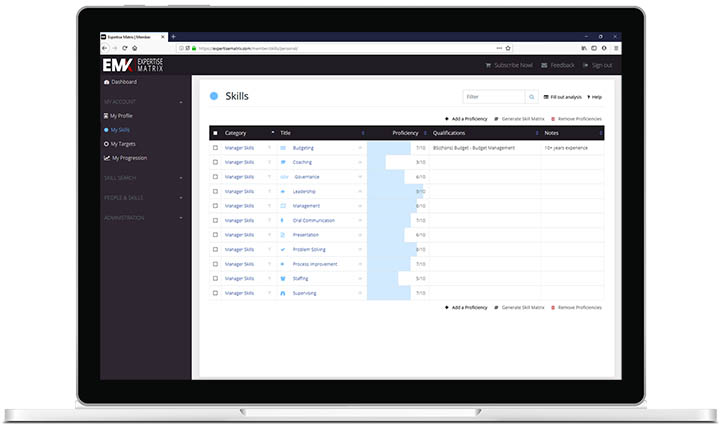Click the Process Improvement skill icon
Image resolution: width=720 pixels, height=427 pixels.
(283, 264)
